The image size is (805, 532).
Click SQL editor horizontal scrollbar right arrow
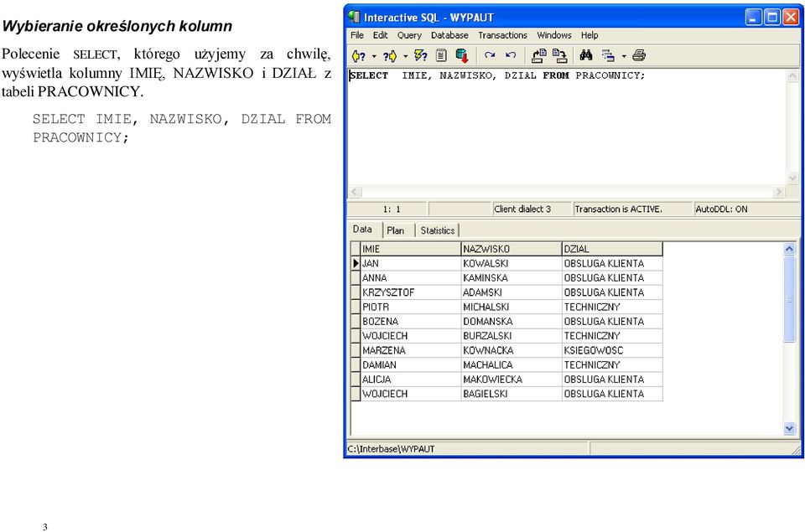pyautogui.click(x=778, y=191)
